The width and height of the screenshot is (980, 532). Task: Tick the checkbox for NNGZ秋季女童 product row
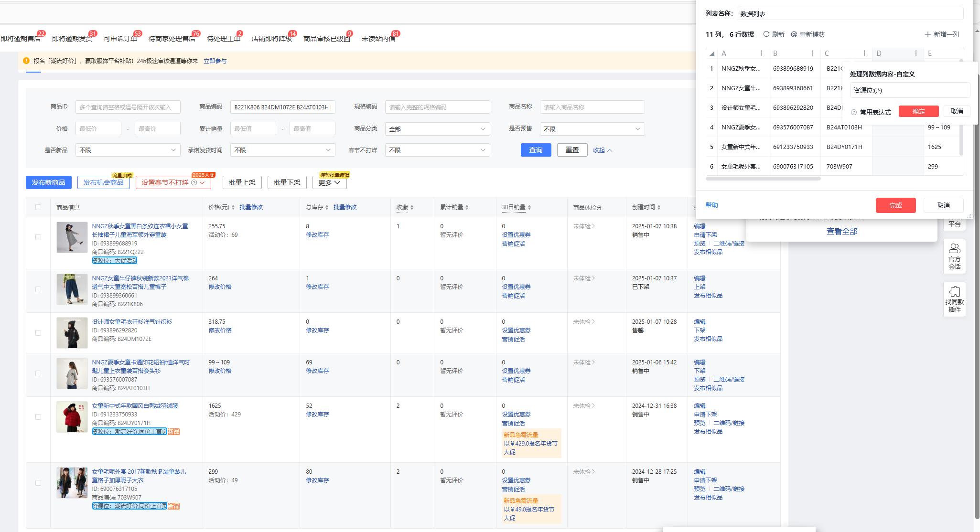38,237
